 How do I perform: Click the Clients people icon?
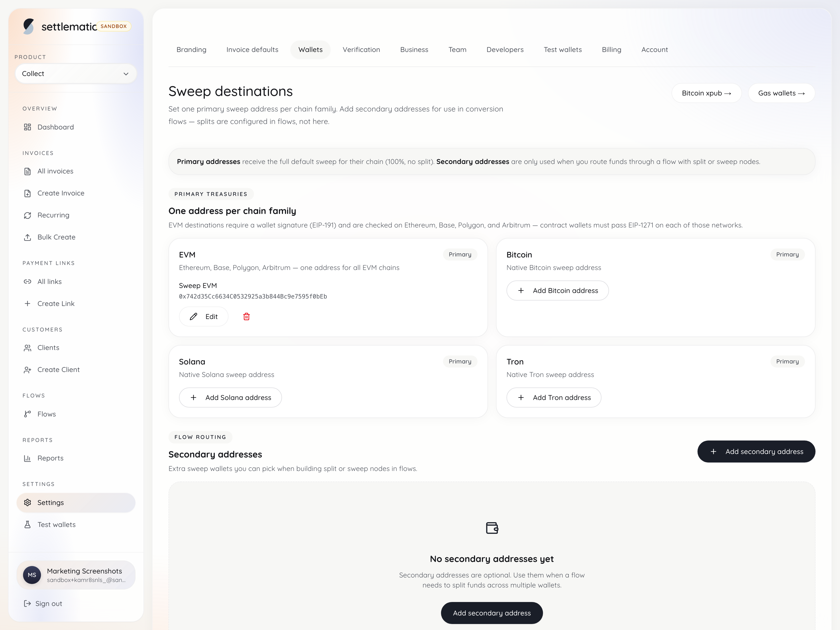point(27,348)
